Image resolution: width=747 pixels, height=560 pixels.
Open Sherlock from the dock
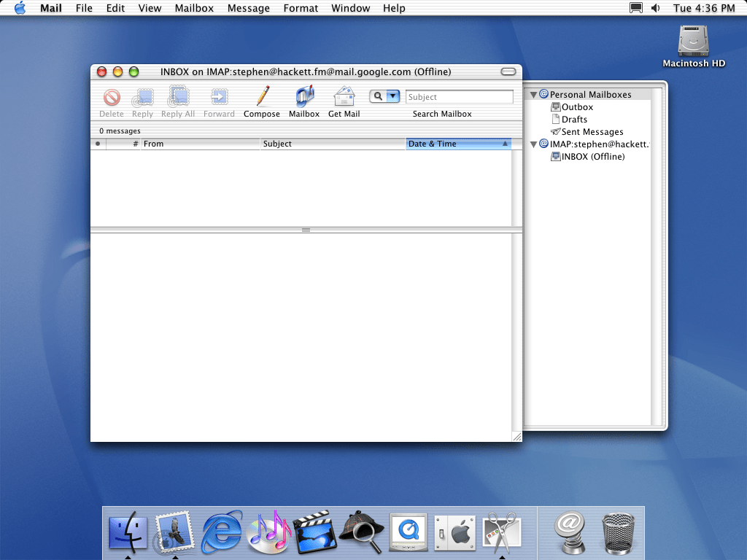361,530
